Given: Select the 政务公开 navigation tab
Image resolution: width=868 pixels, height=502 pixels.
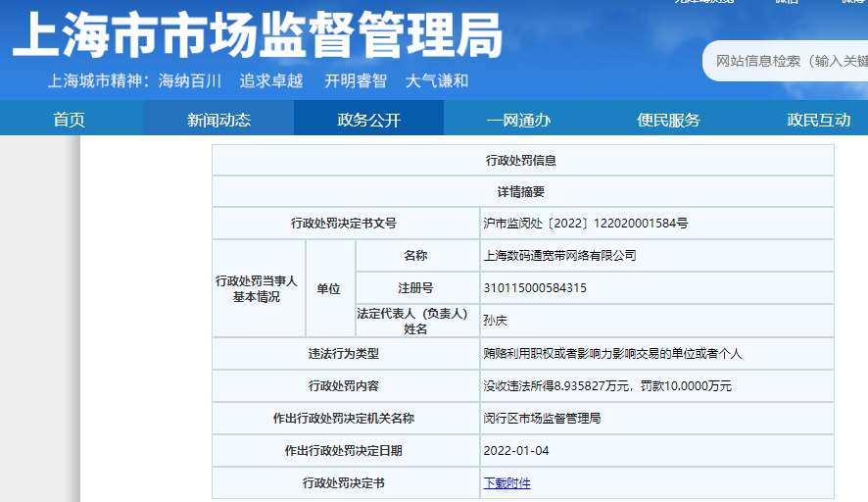Looking at the screenshot, I should click(x=368, y=120).
